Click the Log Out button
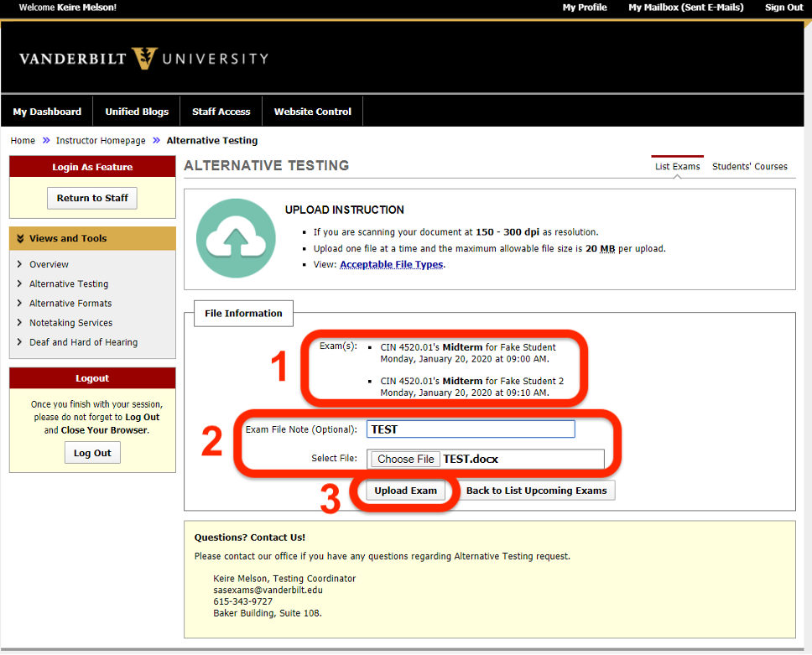Screen dimensions: 812x655 click(92, 452)
